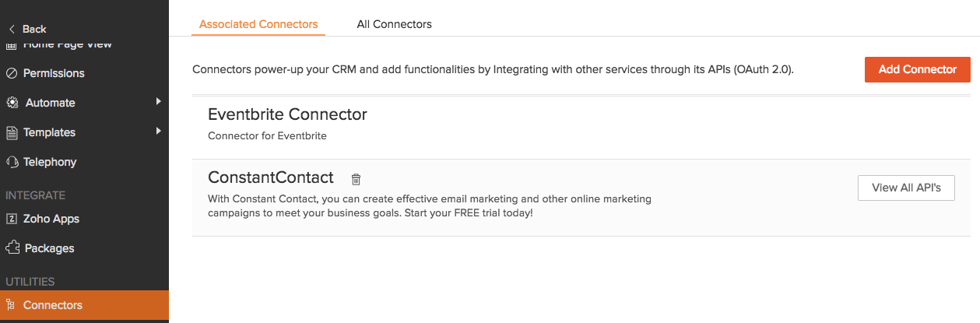The width and height of the screenshot is (980, 323).
Task: Switch to All Connectors tab
Action: click(x=395, y=24)
